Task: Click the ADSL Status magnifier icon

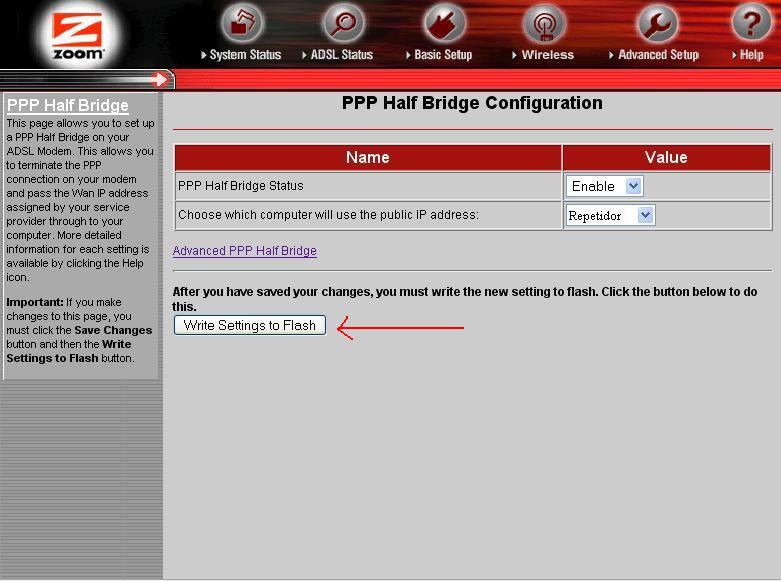Action: 343,22
